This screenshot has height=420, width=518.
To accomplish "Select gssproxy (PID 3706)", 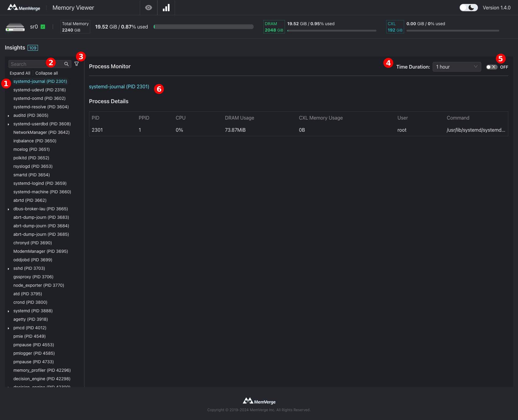I will point(33,277).
